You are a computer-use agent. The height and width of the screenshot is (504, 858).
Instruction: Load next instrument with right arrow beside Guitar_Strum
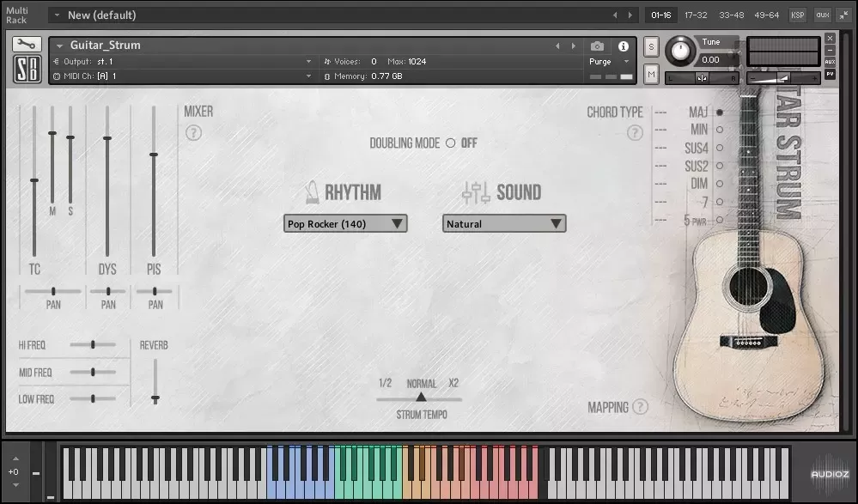click(574, 46)
